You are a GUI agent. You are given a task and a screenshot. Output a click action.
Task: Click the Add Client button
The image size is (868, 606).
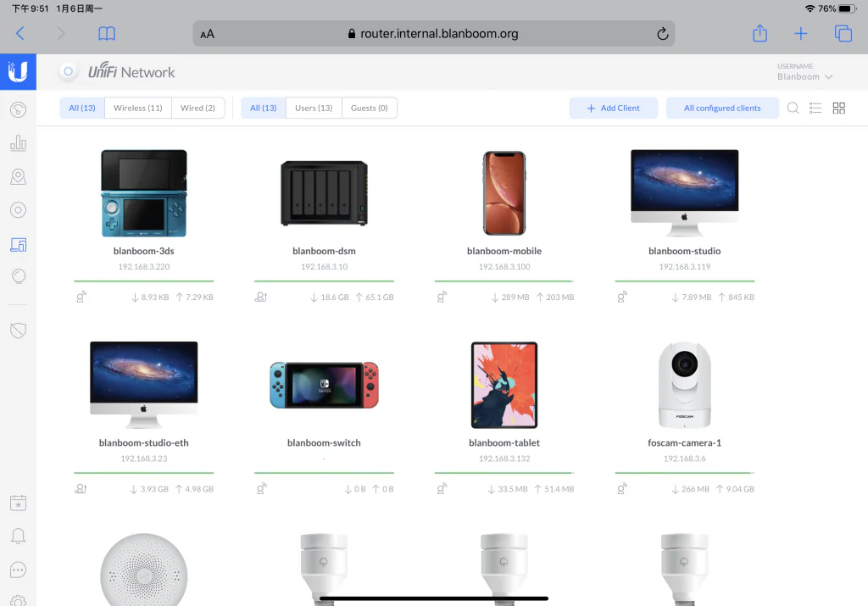(x=614, y=108)
